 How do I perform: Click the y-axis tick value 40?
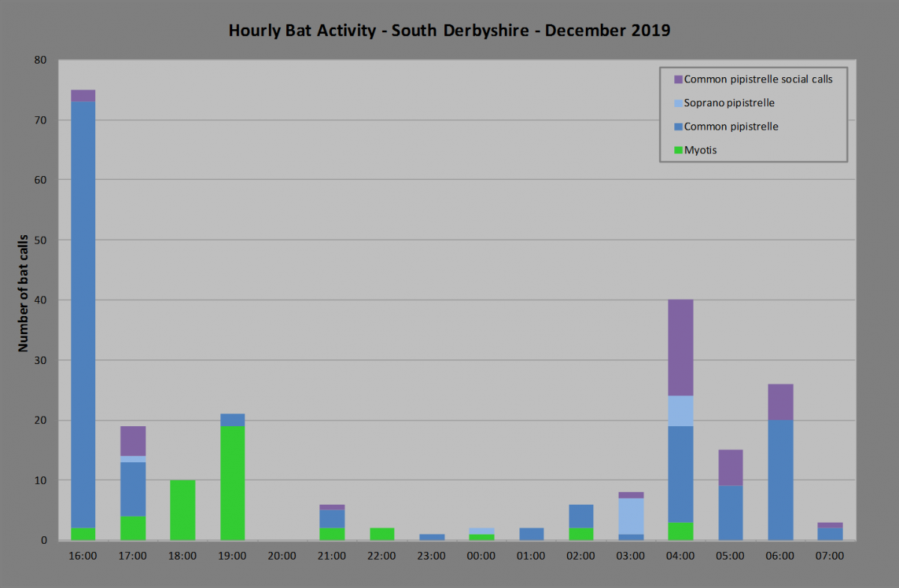coord(42,300)
